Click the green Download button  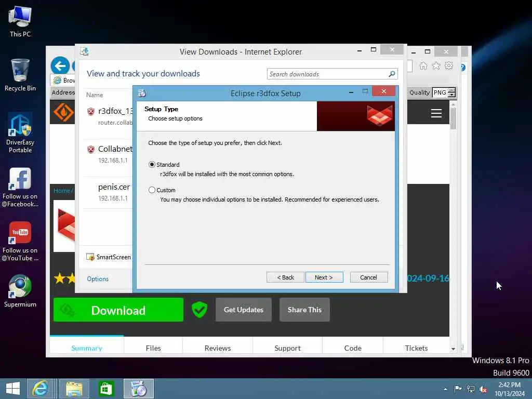point(118,310)
